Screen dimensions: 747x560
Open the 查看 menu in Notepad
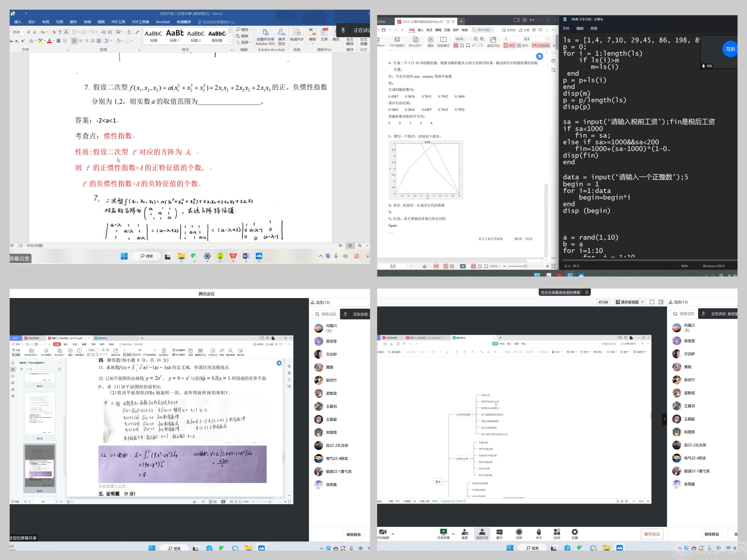point(594,28)
